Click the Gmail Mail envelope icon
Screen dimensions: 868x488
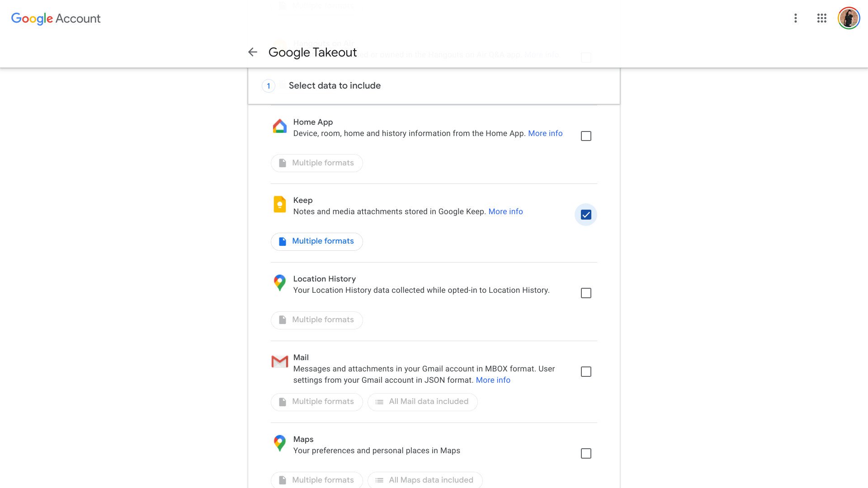coord(280,362)
